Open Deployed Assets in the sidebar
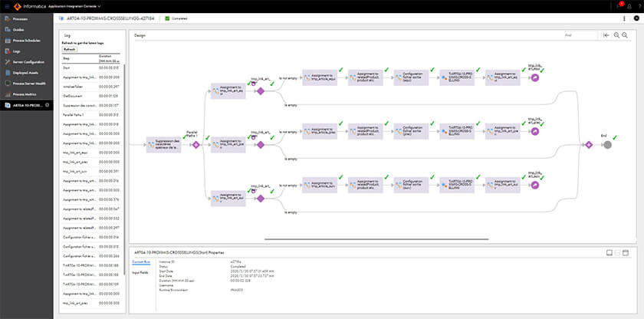Image resolution: width=644 pixels, height=319 pixels. point(27,73)
